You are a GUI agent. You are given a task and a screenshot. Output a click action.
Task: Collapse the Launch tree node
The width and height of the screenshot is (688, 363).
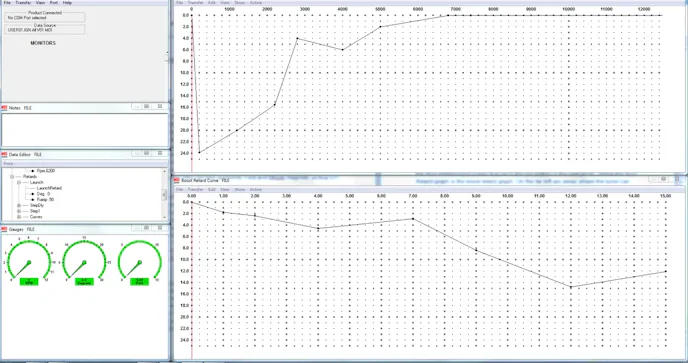(19, 182)
